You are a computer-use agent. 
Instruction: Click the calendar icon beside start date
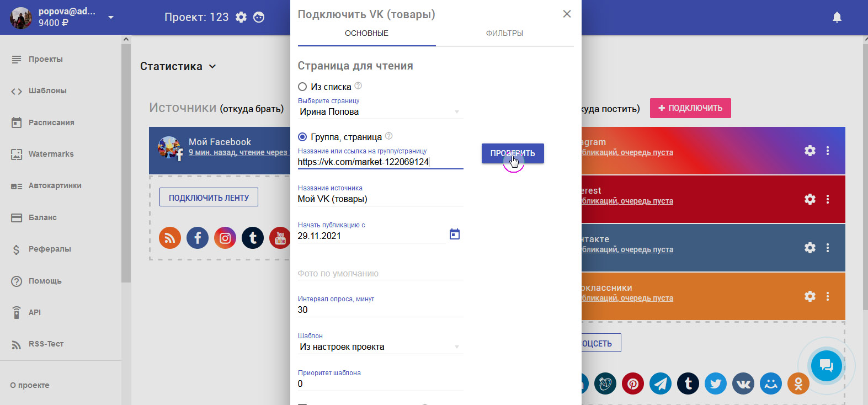(454, 235)
